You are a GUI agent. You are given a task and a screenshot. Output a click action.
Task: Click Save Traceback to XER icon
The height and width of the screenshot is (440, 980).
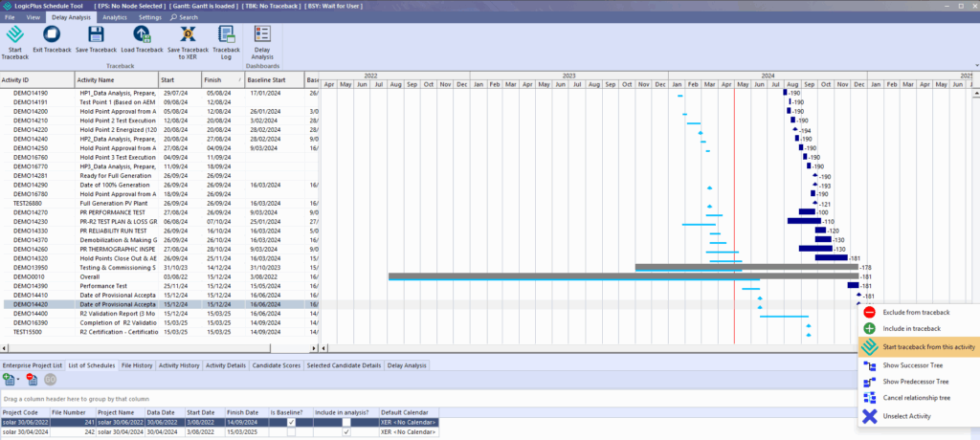(187, 34)
